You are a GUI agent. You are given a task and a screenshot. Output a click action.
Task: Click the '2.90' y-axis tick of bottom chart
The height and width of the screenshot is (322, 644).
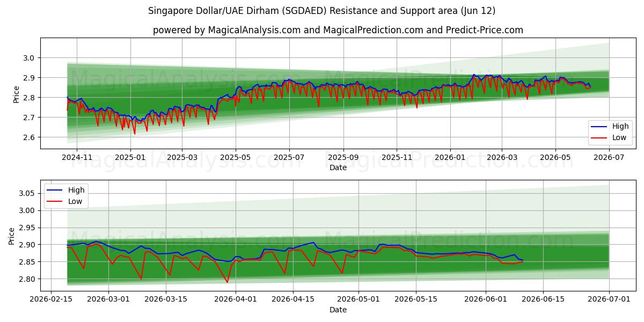(28, 245)
